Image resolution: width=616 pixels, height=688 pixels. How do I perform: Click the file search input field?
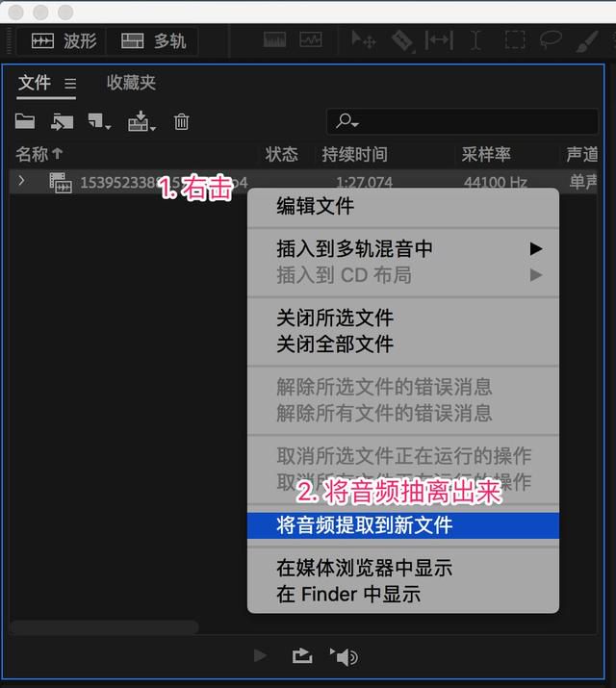(x=462, y=121)
